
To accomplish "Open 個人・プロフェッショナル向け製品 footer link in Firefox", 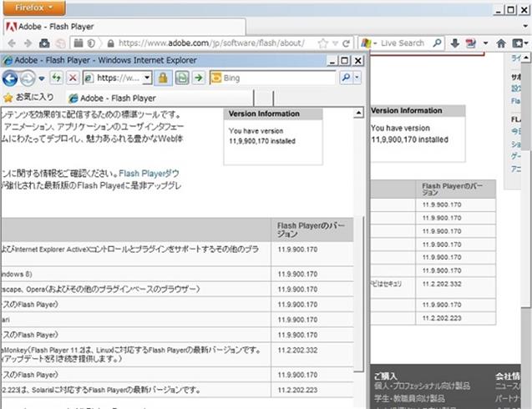I will pyautogui.click(x=423, y=386).
